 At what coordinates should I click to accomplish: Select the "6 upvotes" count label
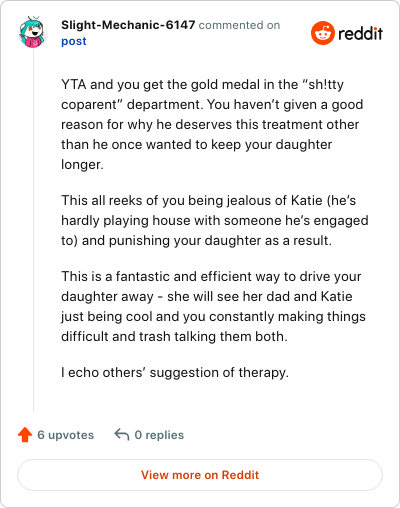66,435
